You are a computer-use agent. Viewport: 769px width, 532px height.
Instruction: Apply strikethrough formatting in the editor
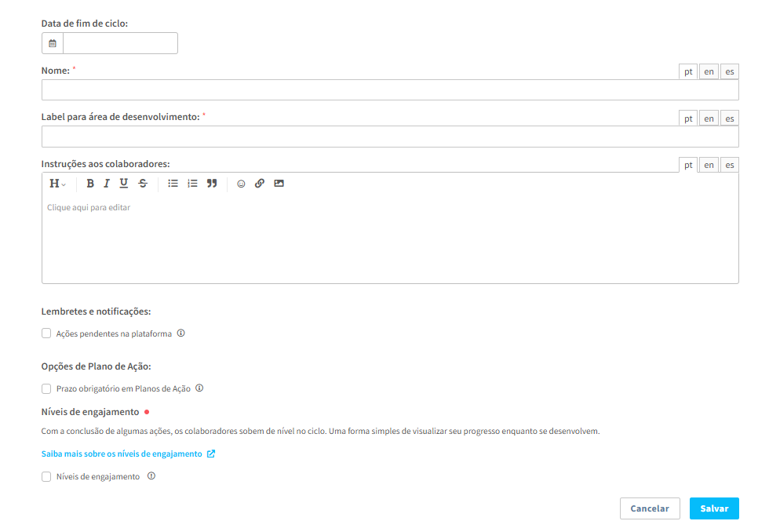tap(143, 184)
